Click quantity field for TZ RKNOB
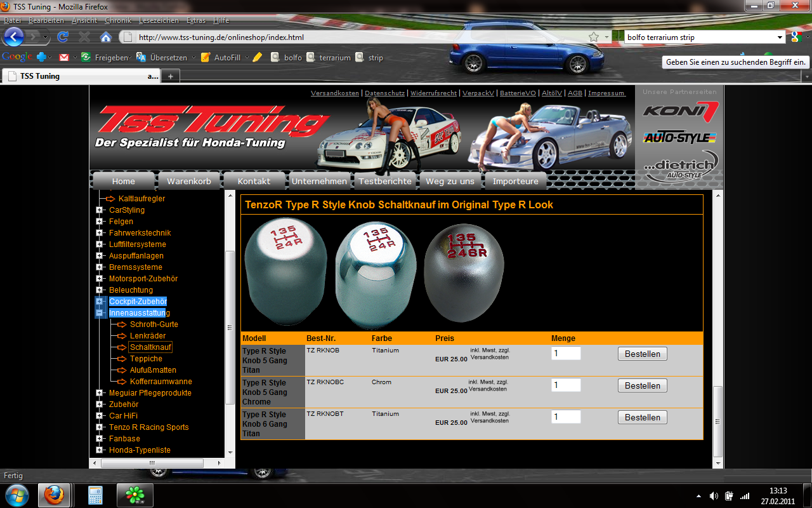 click(566, 354)
